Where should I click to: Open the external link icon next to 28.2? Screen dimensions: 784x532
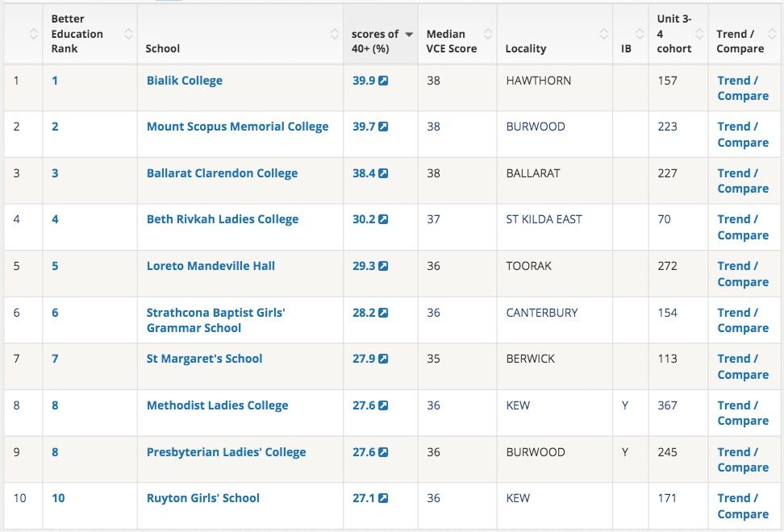(384, 313)
